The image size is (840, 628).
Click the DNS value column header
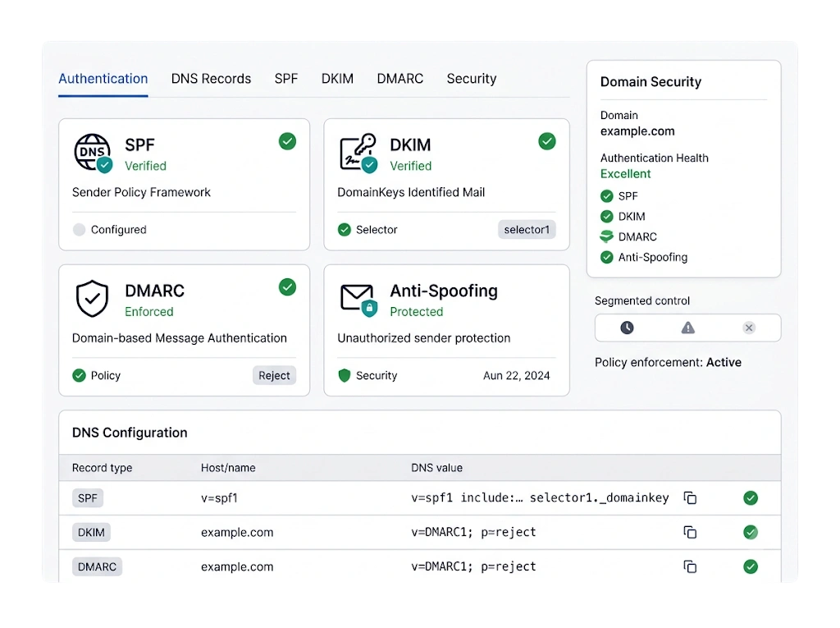436,468
